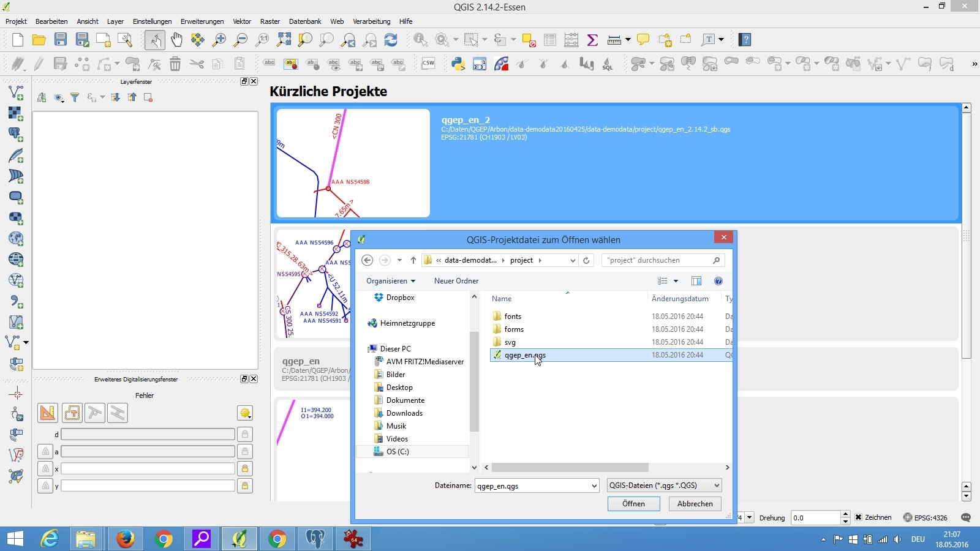
Task: Toggle construction mode in digitizing panel
Action: pos(72,413)
